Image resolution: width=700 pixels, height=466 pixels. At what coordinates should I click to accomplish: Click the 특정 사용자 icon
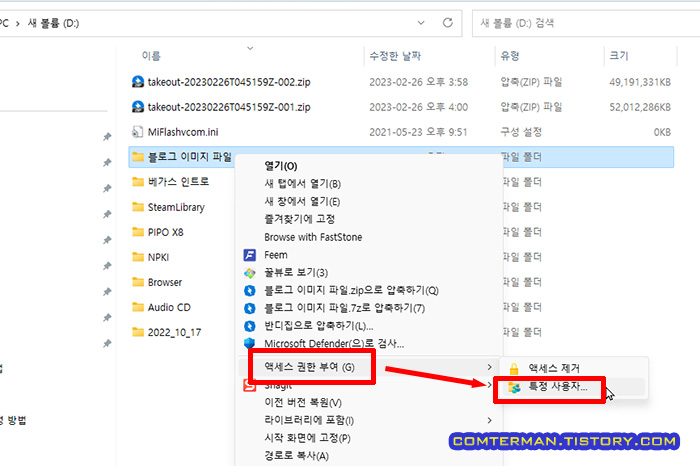(514, 387)
